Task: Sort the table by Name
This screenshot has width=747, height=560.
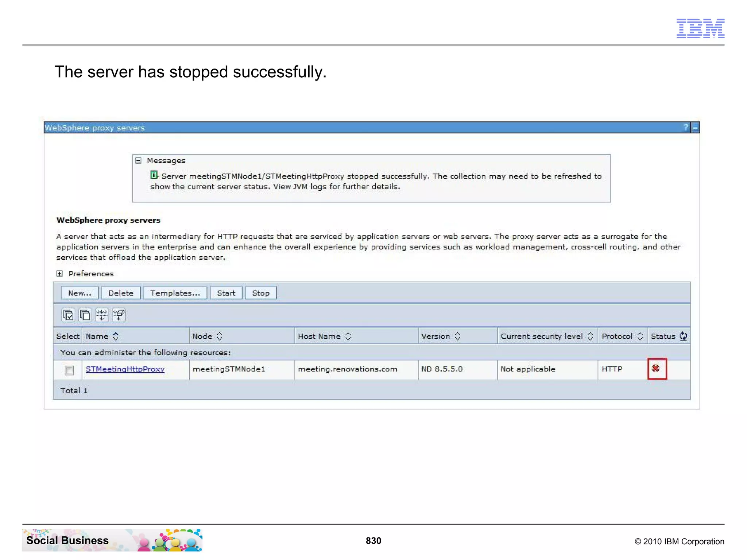Action: pos(116,336)
